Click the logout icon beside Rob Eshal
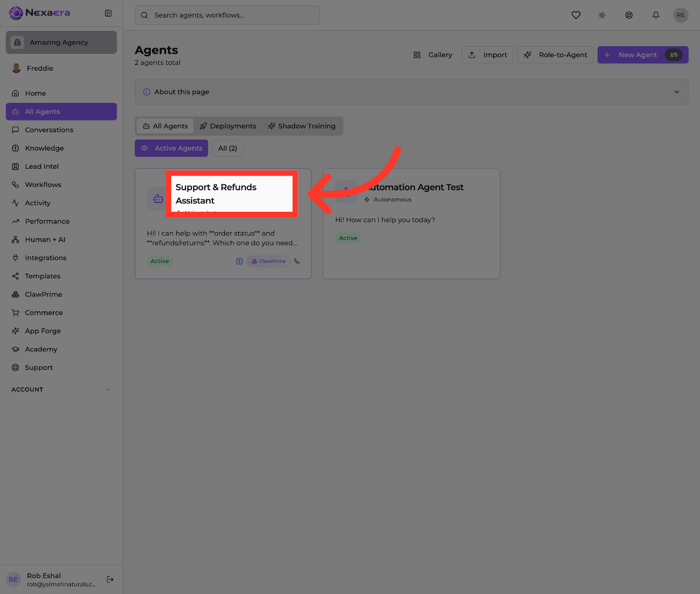The height and width of the screenshot is (594, 700). point(110,579)
